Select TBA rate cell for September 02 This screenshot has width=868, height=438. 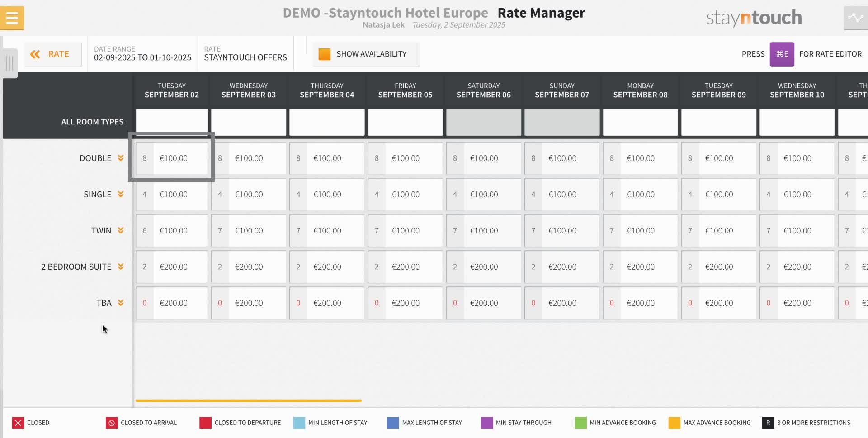(172, 303)
